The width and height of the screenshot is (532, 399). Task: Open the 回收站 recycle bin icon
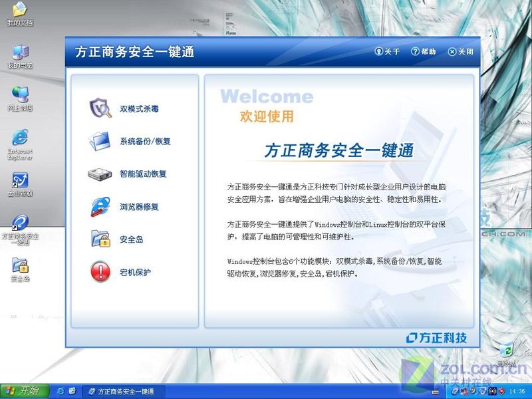tap(507, 354)
